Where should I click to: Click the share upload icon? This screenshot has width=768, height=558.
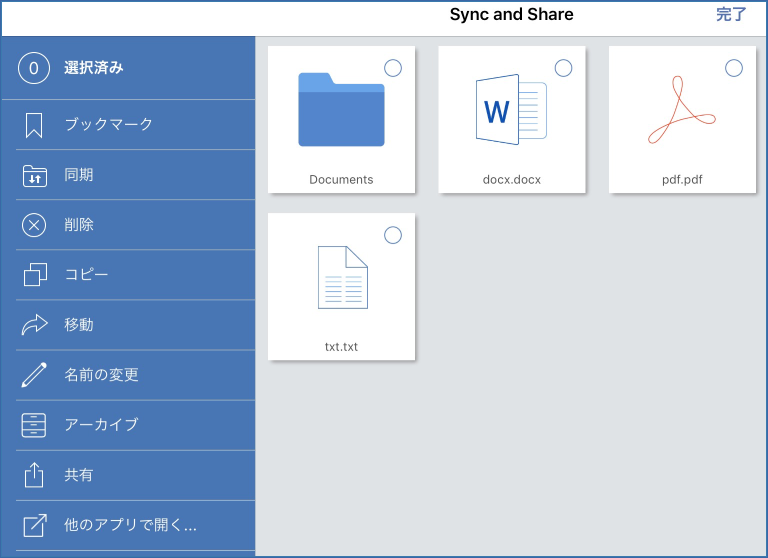click(34, 475)
